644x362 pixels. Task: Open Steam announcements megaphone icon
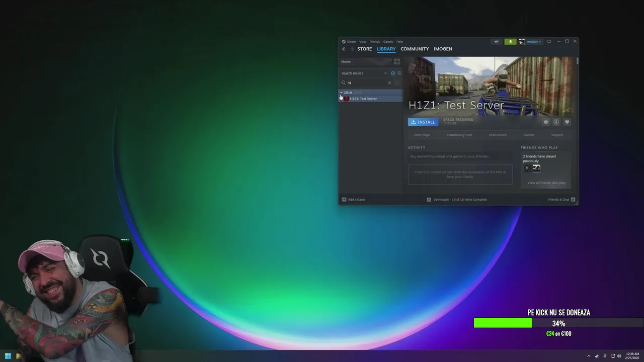(496, 42)
